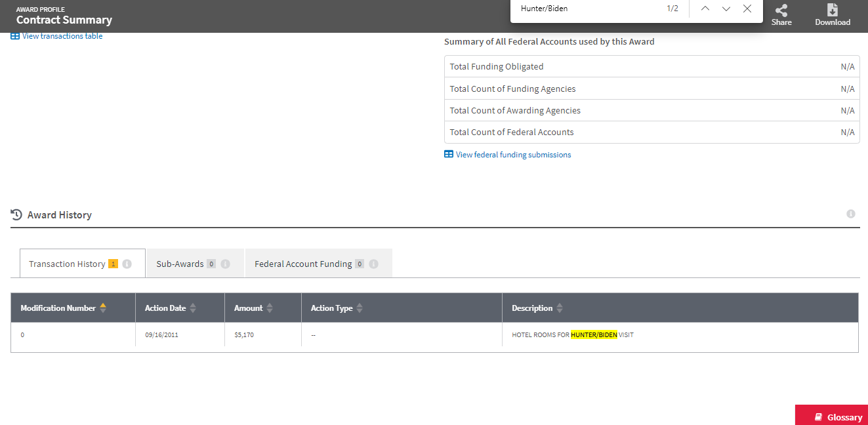Image resolution: width=868 pixels, height=425 pixels.
Task: Sort table by Modification Number
Action: coord(103,308)
